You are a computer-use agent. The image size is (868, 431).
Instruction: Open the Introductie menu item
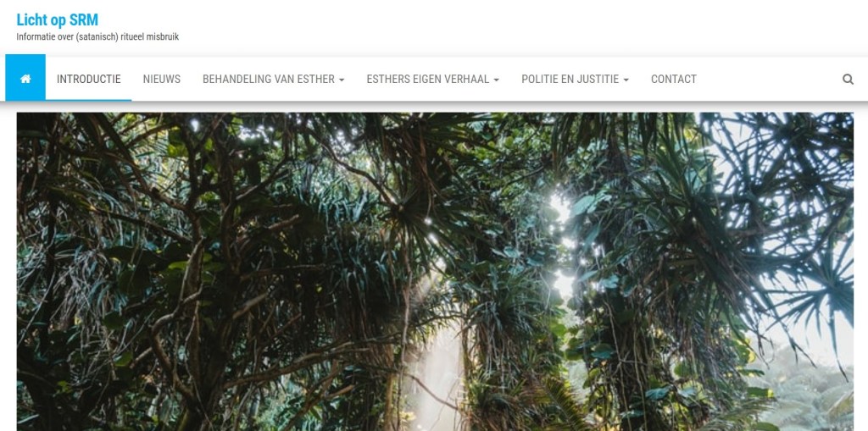point(88,79)
